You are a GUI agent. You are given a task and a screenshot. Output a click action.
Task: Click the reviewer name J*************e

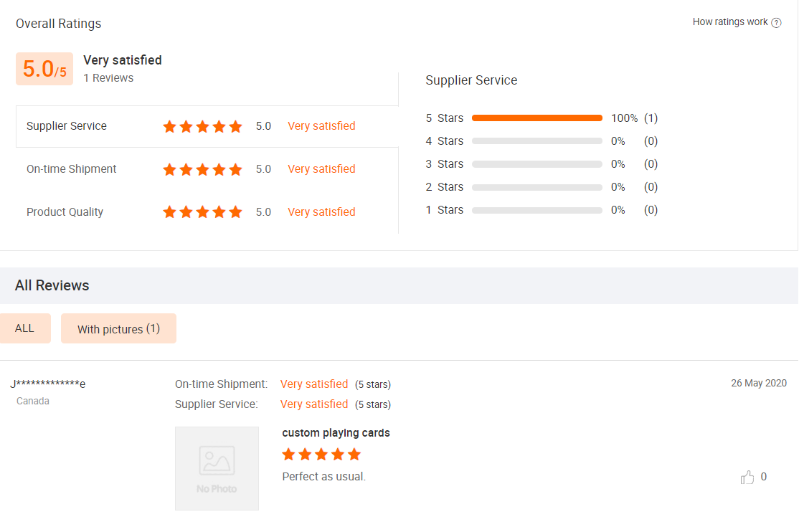[48, 384]
